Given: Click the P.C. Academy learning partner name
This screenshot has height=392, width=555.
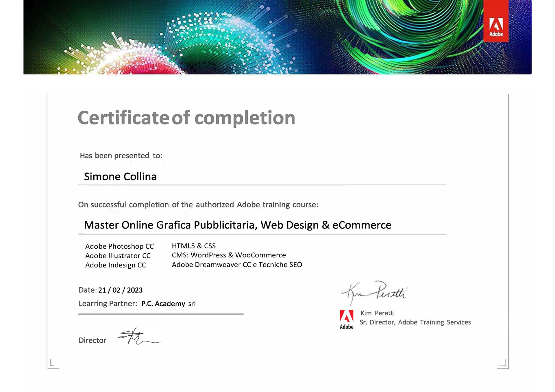Looking at the screenshot, I should click(x=163, y=304).
